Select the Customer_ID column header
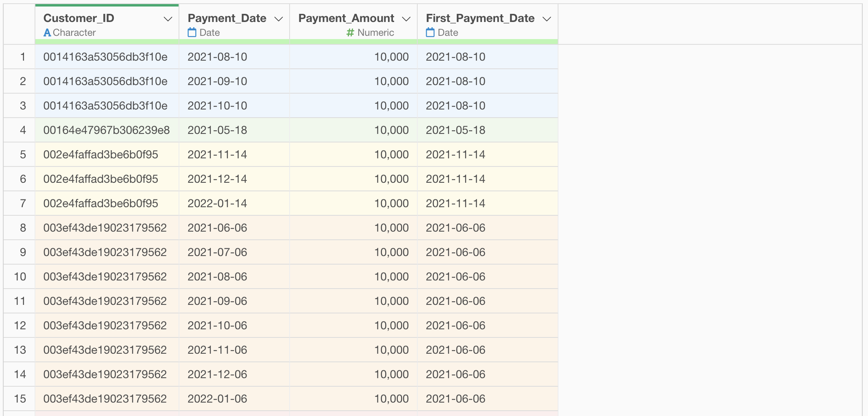Screen dimensions: 868x416 [79, 18]
